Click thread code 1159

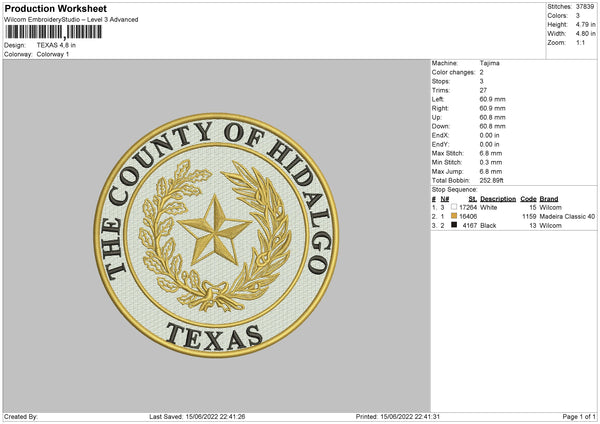(x=529, y=217)
